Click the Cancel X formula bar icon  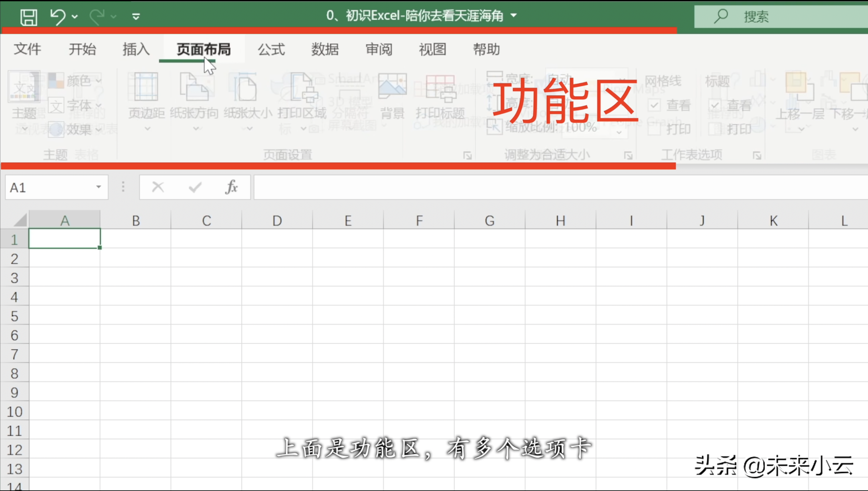(x=158, y=187)
